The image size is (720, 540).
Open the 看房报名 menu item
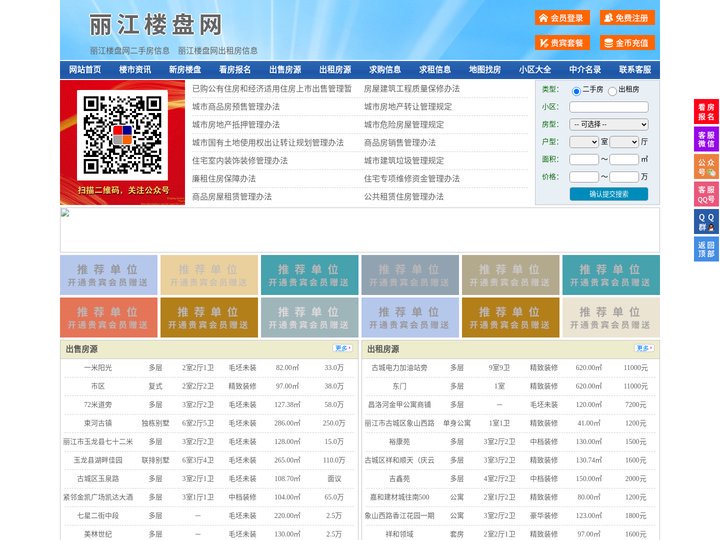pyautogui.click(x=235, y=70)
